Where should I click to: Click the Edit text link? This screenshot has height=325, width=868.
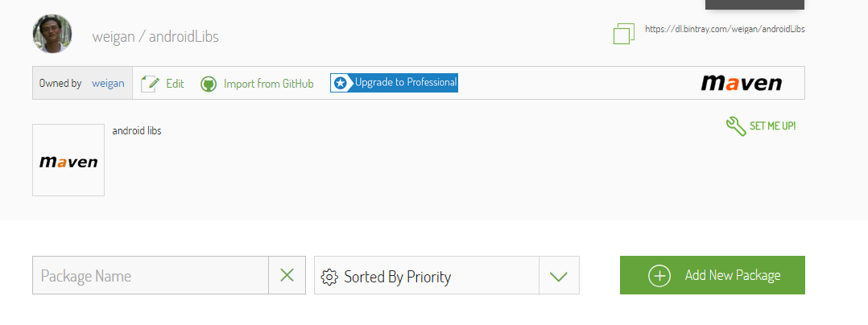pos(175,84)
